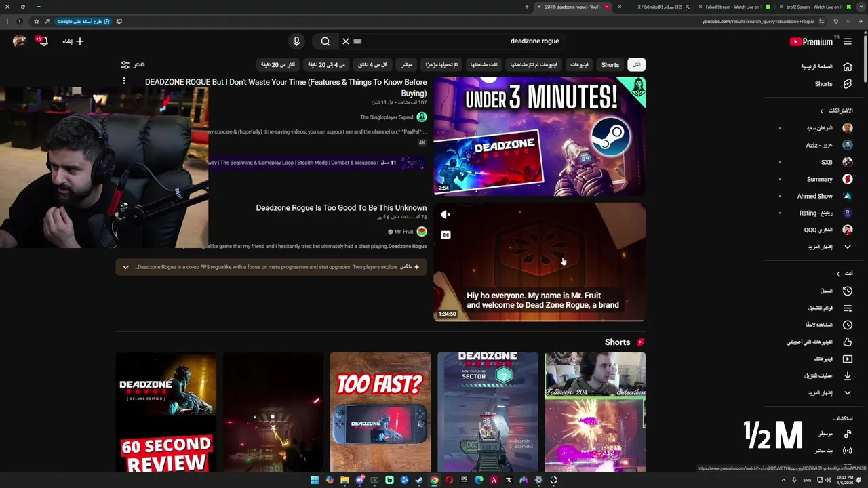Select the Unwatched videos filter chip
Screen dimensions: 868x488
[534, 65]
